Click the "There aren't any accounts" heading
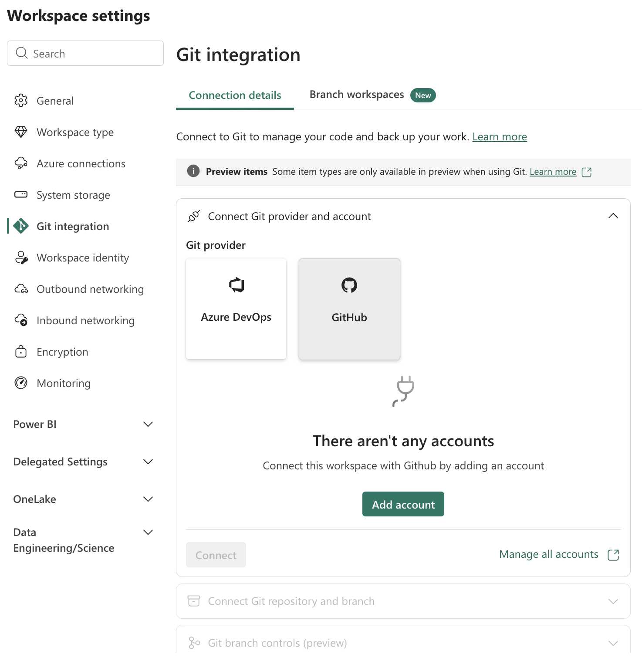 pos(403,441)
